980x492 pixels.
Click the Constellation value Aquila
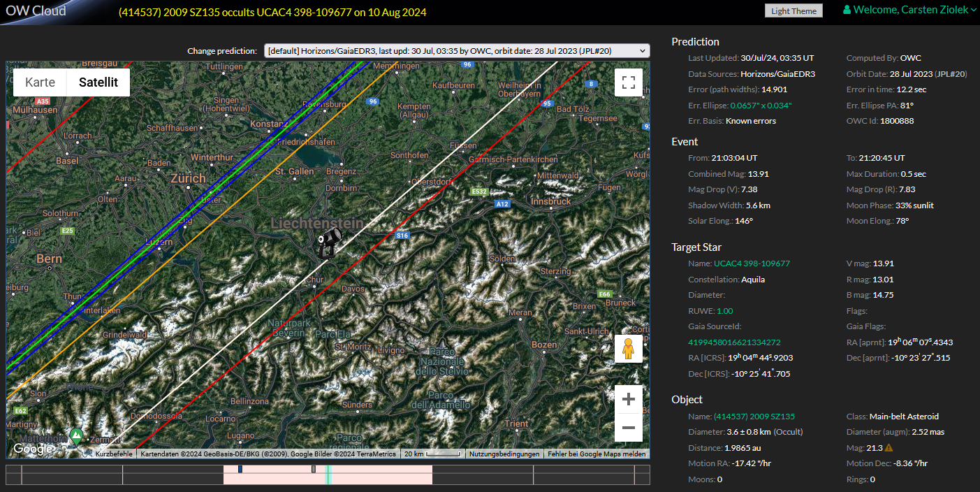753,280
